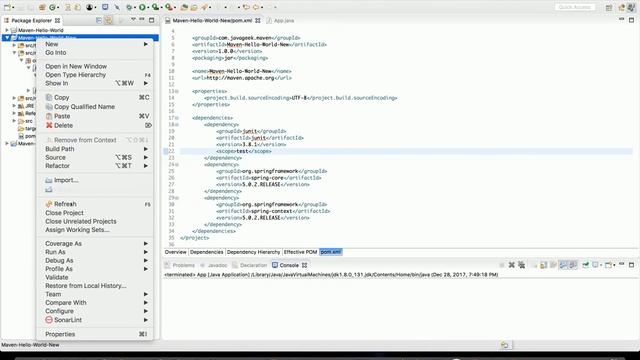Expand the Debug As submenu
The height and width of the screenshot is (360, 640).
tap(95, 260)
